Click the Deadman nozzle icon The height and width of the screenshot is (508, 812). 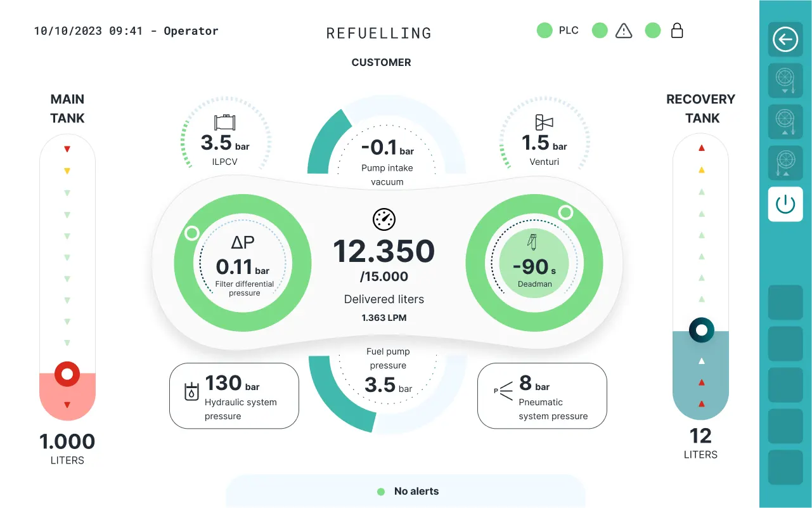tap(532, 242)
